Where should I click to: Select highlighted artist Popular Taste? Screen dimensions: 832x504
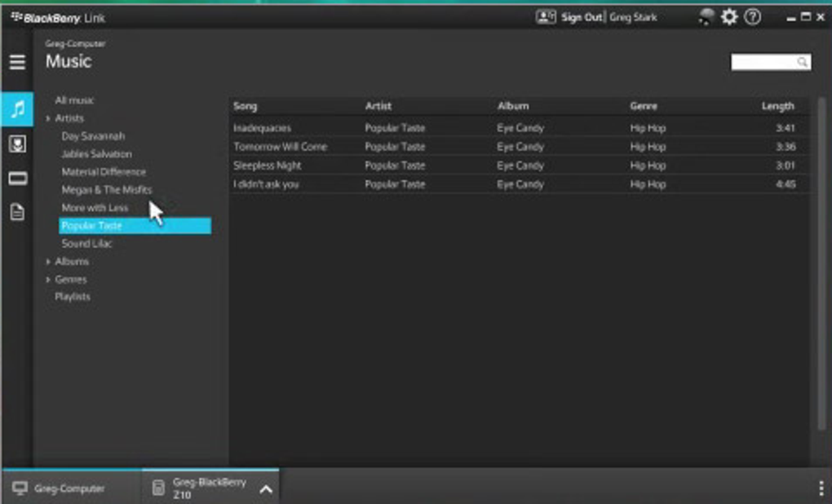[x=135, y=225]
